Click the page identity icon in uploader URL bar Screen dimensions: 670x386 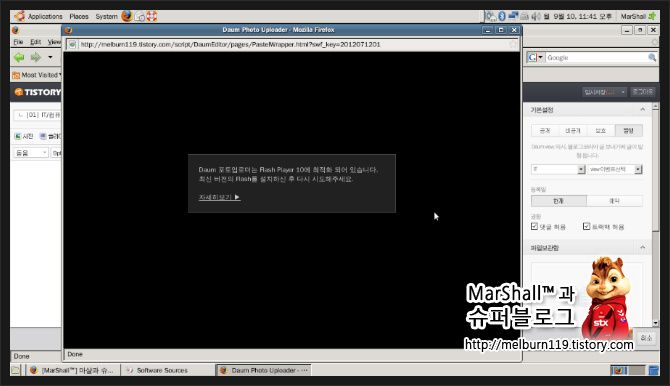tap(72, 44)
